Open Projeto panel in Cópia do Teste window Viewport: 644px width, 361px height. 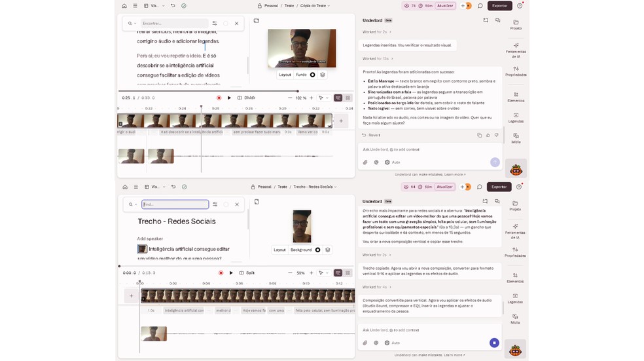[x=516, y=25]
